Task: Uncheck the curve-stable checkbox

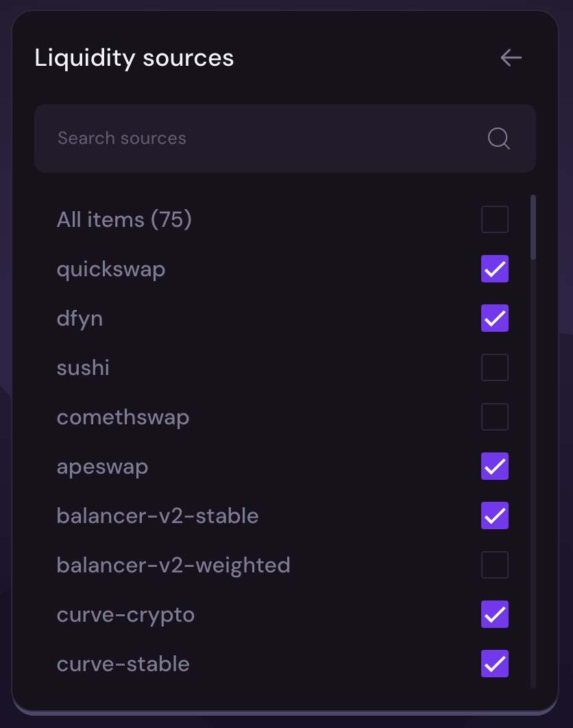Action: pyautogui.click(x=495, y=664)
